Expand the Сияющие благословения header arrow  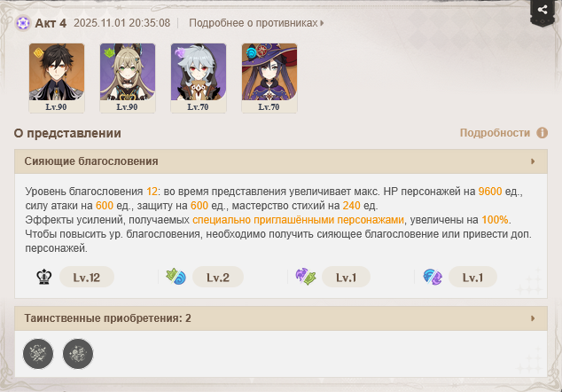[533, 161]
